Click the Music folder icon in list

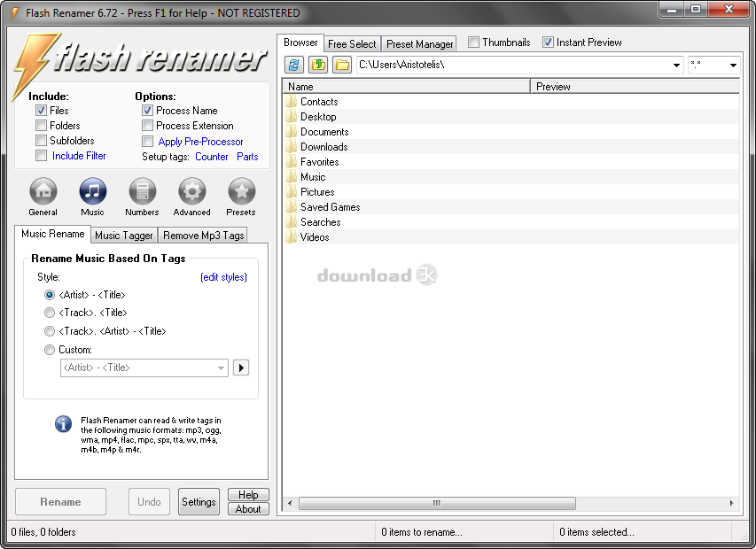click(291, 177)
